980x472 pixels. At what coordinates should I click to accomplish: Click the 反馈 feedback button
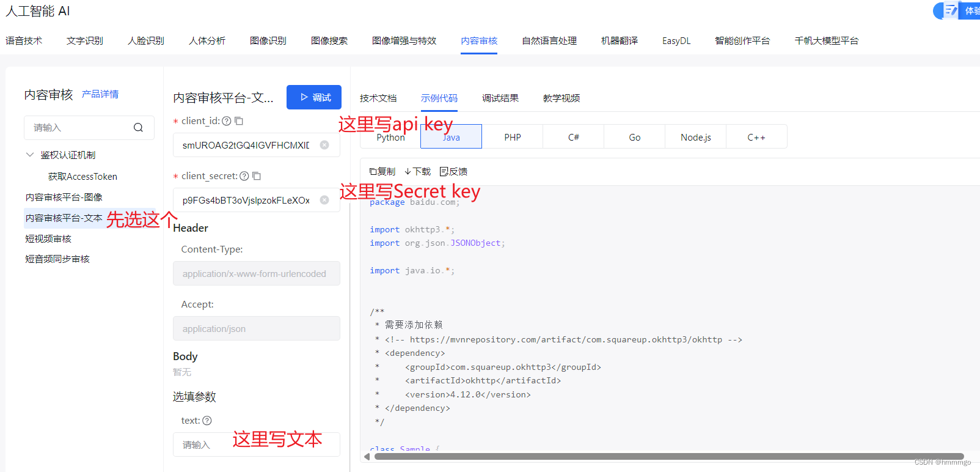[x=453, y=172]
